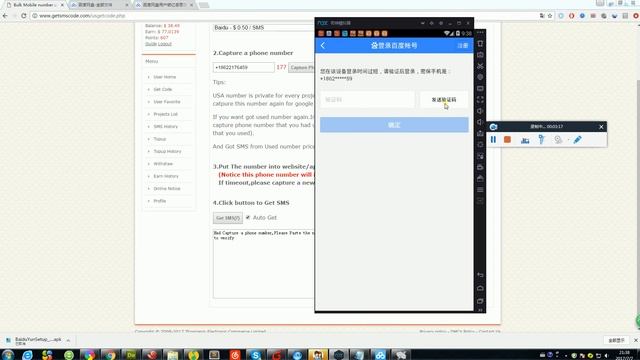Image resolution: width=640 pixels, height=360 pixels.
Task: Open Topup History in the sidebar menu
Action: point(167,151)
